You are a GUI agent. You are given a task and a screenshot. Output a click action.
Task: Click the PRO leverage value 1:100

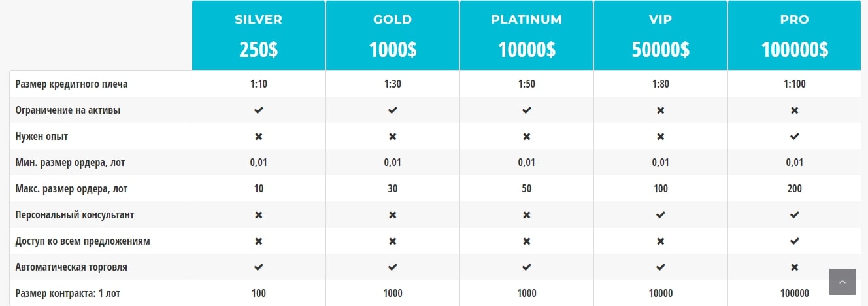coord(794,84)
